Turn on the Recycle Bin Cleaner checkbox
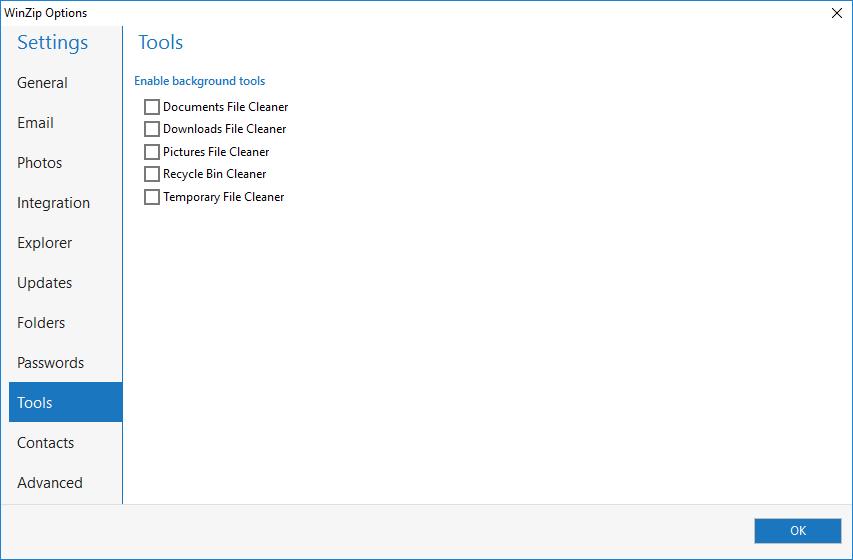Image resolution: width=853 pixels, height=560 pixels. tap(152, 174)
